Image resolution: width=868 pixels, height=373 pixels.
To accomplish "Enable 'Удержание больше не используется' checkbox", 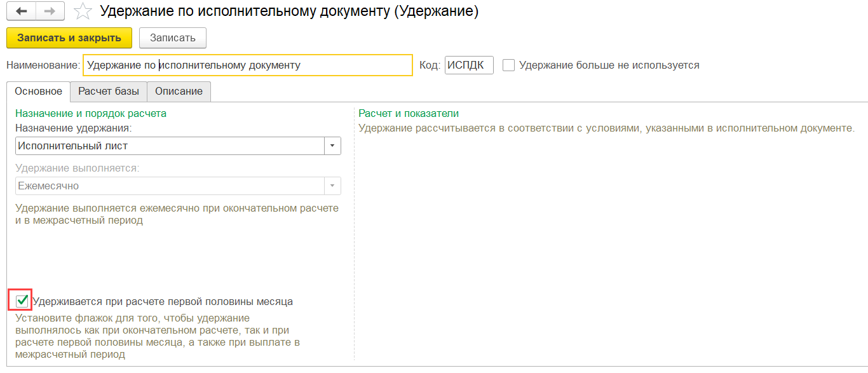I will (508, 65).
